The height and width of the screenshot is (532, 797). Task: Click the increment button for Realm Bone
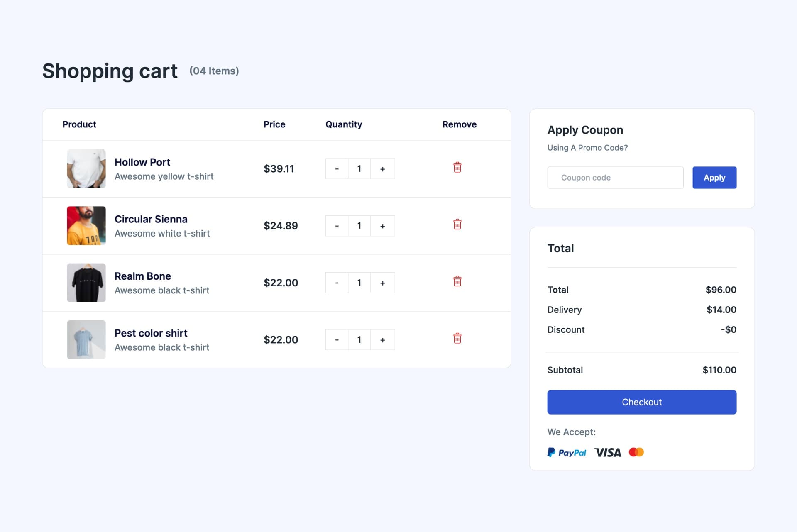pyautogui.click(x=383, y=283)
